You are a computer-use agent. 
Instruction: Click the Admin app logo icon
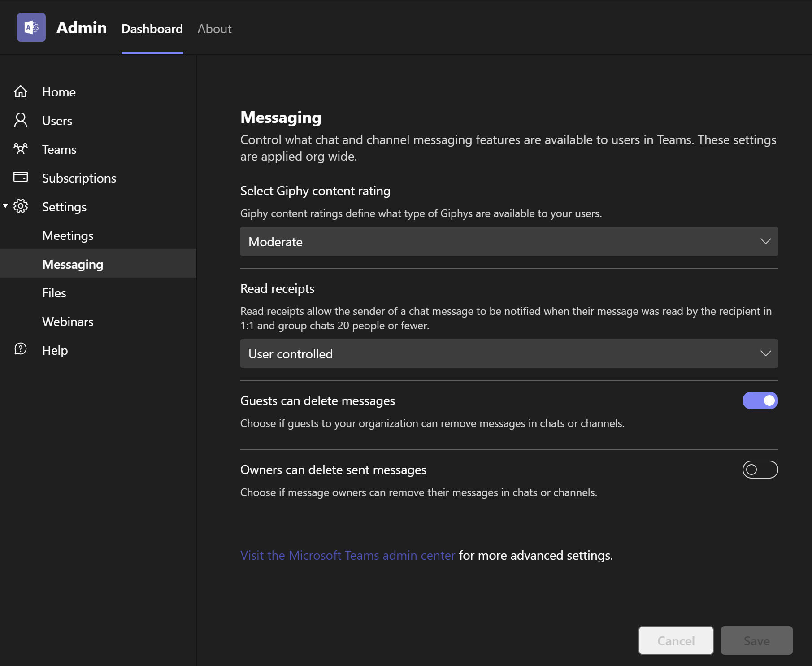[31, 27]
